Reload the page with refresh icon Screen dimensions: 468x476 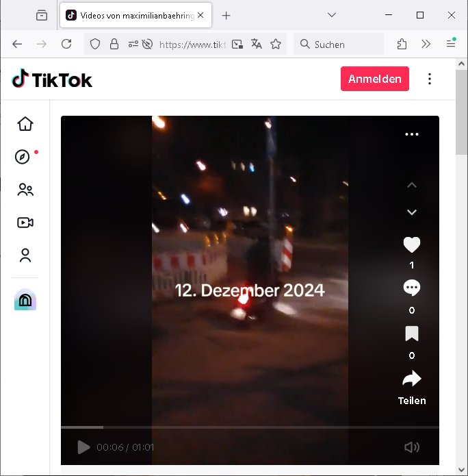pos(66,45)
